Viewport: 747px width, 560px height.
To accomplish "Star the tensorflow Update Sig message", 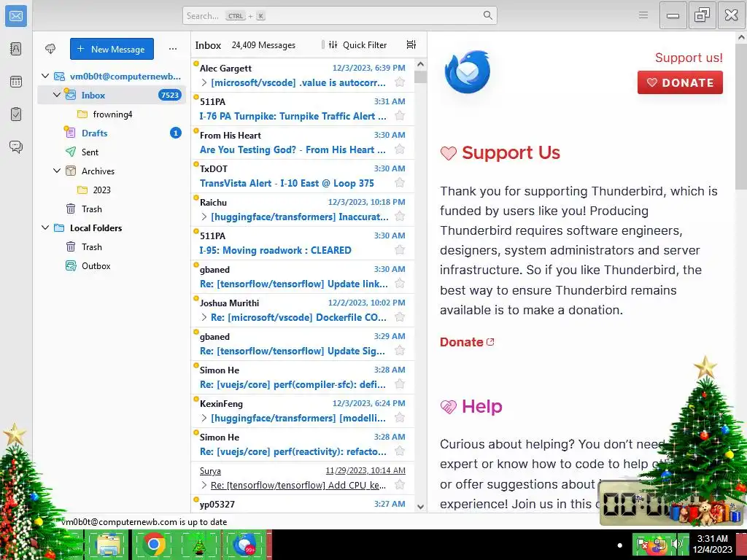I will 400,351.
